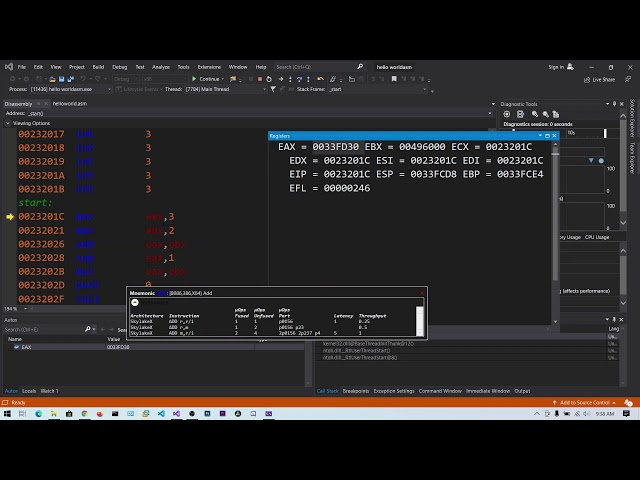Click the feedback icon beside Live Share
The height and width of the screenshot is (480, 640).
(628, 79)
